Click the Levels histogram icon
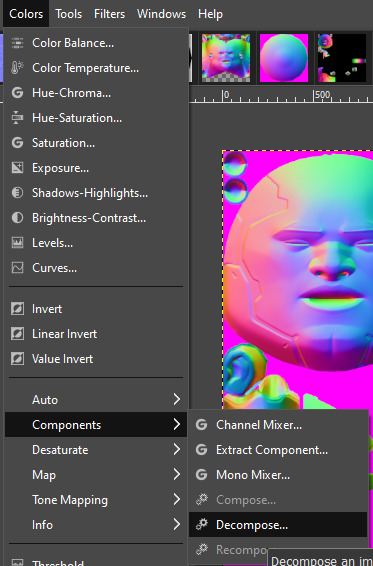The height and width of the screenshot is (566, 373). pos(17,243)
